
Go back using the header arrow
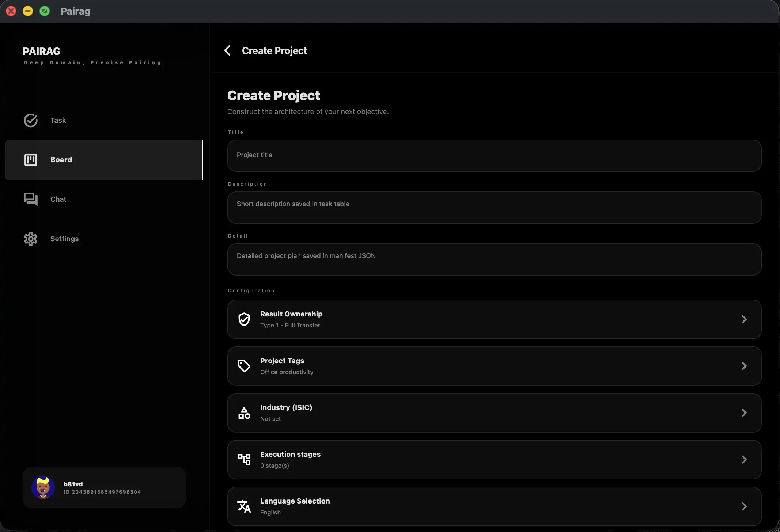[227, 50]
